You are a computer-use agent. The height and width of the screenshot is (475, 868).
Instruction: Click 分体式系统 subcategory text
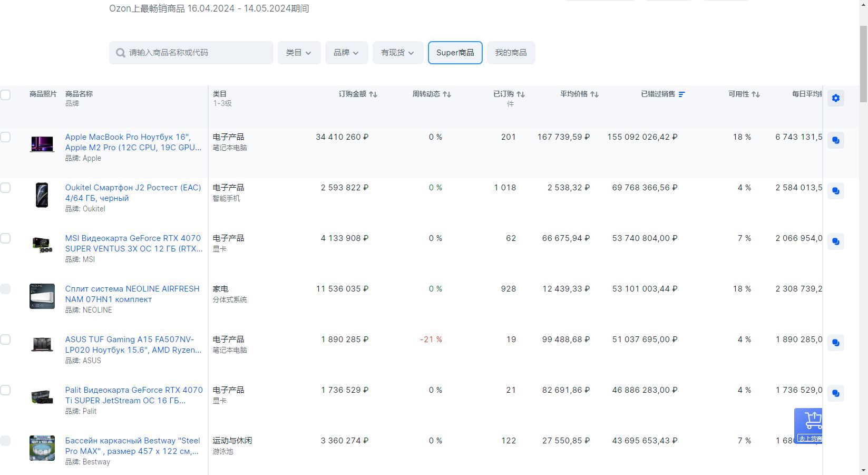point(230,299)
